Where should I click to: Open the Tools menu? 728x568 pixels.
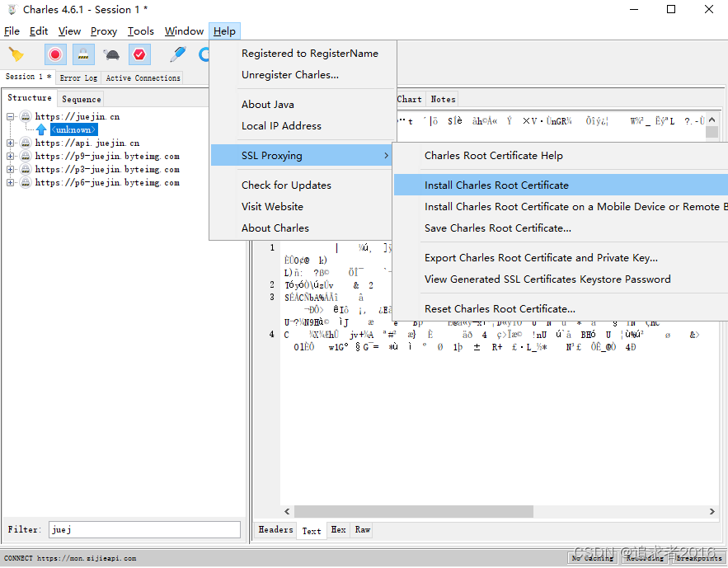[141, 31]
